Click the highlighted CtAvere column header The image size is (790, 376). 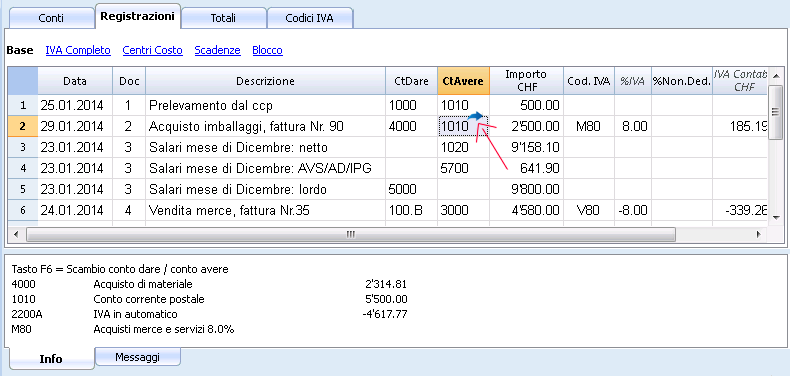(x=463, y=81)
